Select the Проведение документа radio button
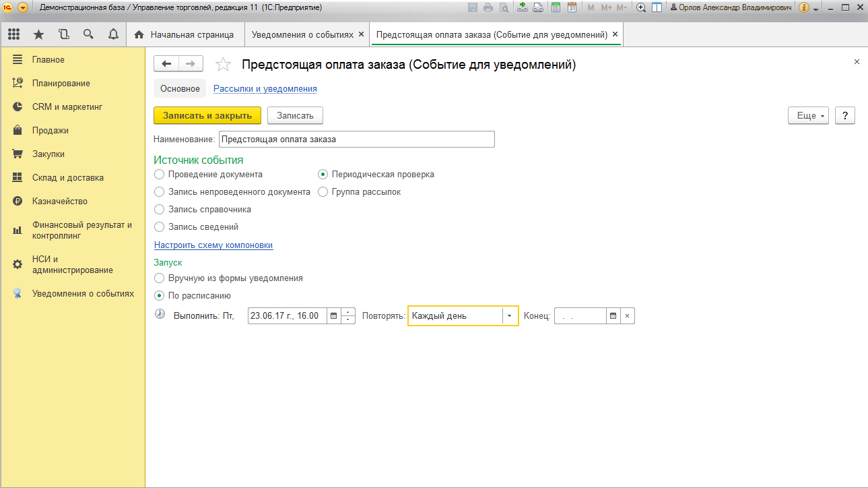 (x=160, y=175)
